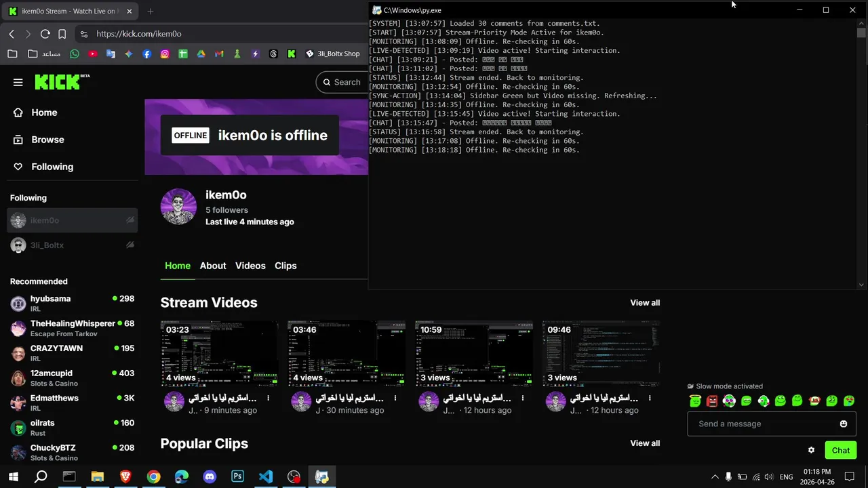Open recommended channel ChuckyBTZ

(x=72, y=452)
